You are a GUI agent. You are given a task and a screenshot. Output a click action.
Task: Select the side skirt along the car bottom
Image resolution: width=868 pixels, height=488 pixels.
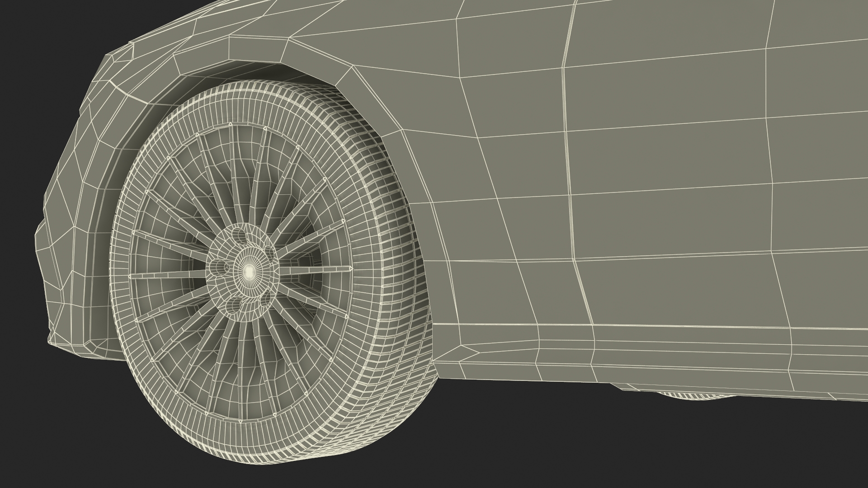pyautogui.click(x=651, y=357)
